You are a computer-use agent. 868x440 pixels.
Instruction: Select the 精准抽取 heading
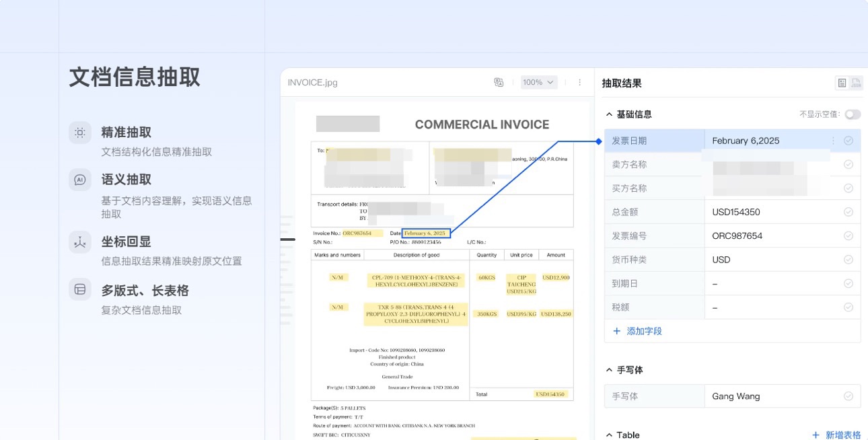click(126, 133)
